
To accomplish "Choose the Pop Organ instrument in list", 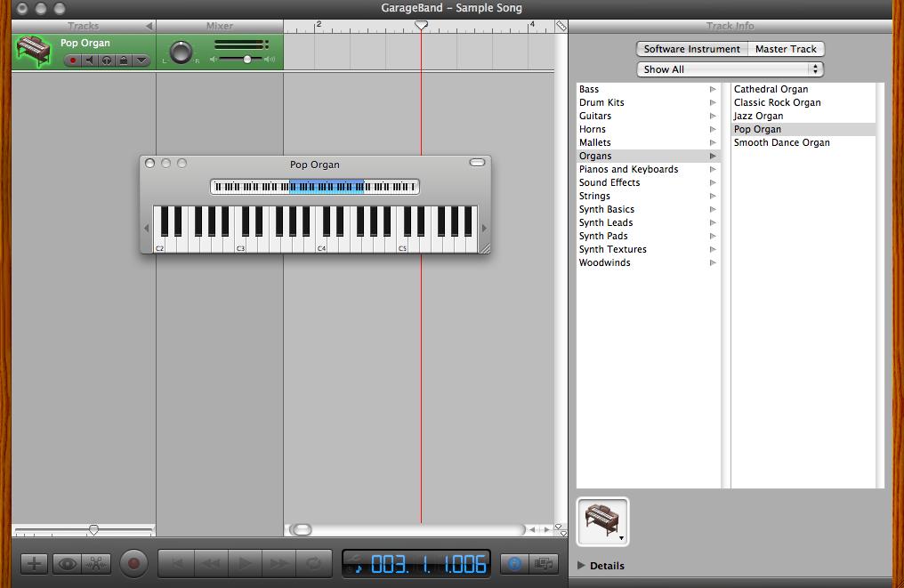I will click(803, 129).
